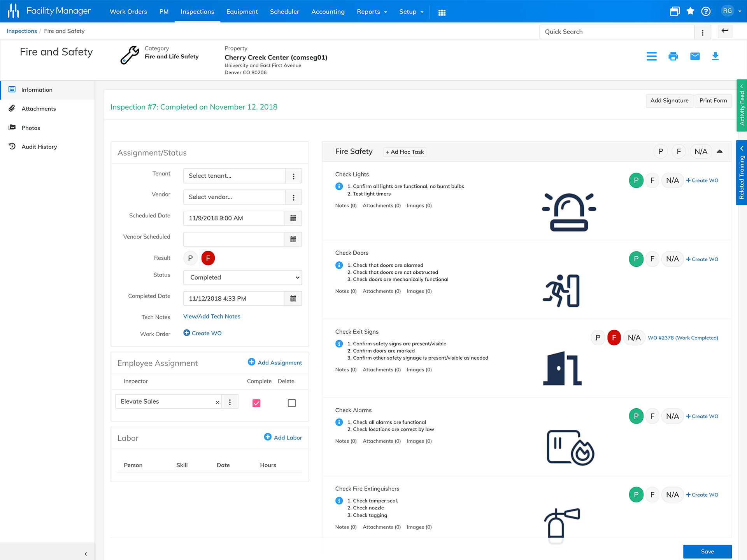This screenshot has height=560, width=747.
Task: Click the email envelope icon
Action: 695,56
